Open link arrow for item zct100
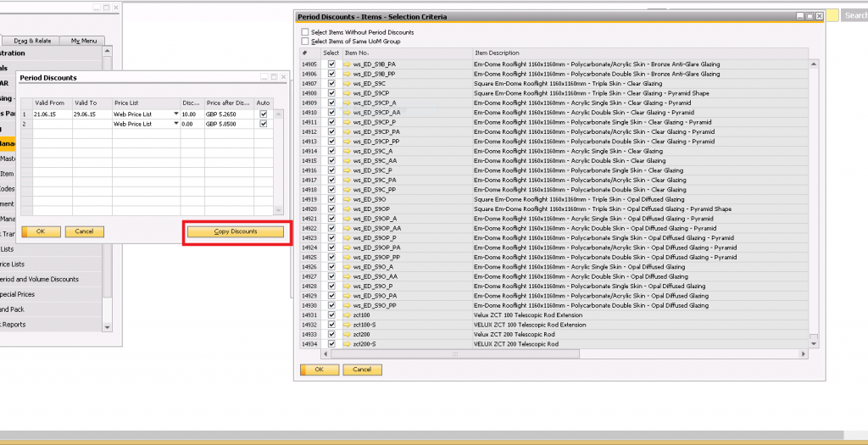 (347, 315)
